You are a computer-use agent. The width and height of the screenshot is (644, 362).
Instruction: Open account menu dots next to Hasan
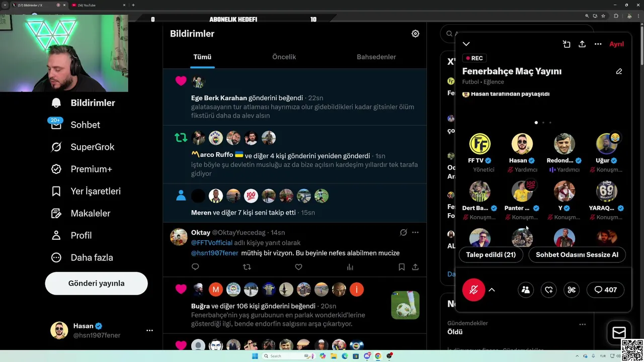point(149,330)
